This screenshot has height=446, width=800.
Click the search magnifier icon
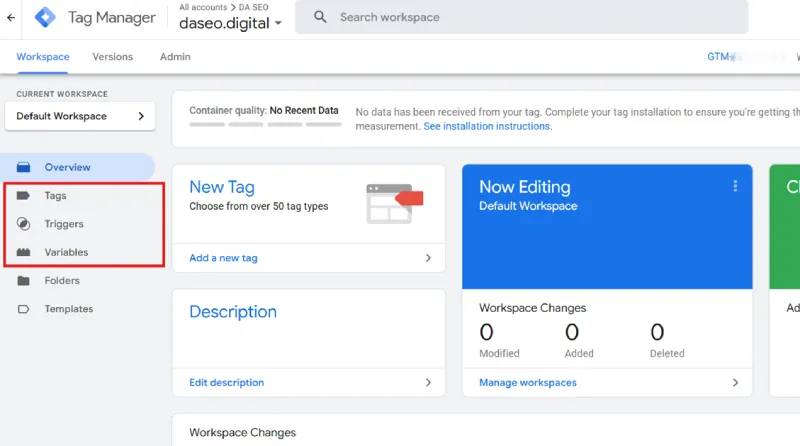tap(320, 17)
